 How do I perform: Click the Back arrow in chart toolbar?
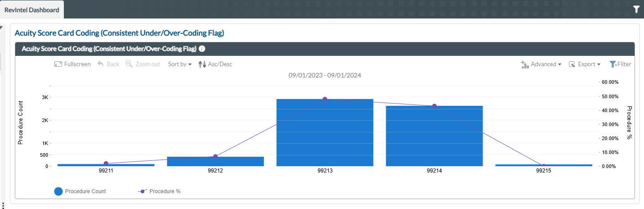(x=108, y=64)
